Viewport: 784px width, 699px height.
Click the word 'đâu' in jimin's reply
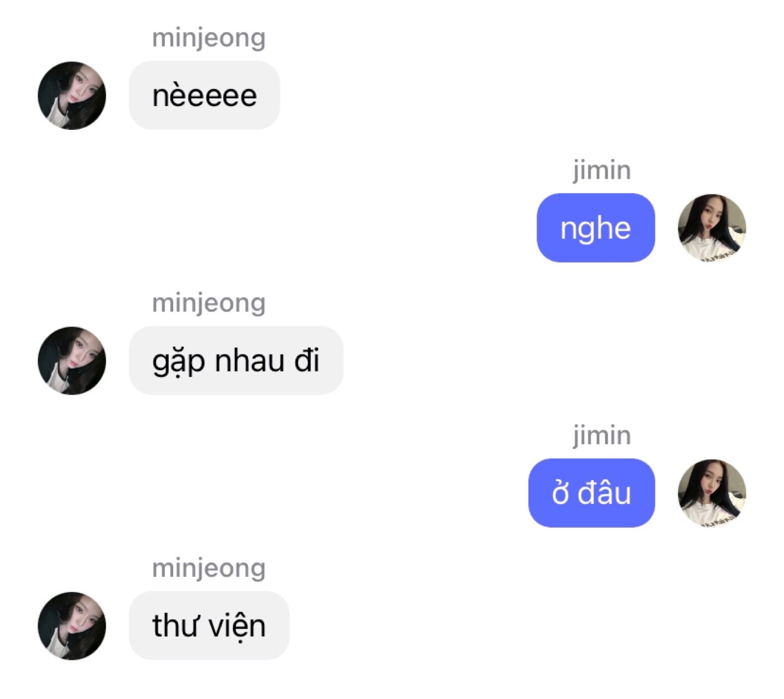point(604,493)
